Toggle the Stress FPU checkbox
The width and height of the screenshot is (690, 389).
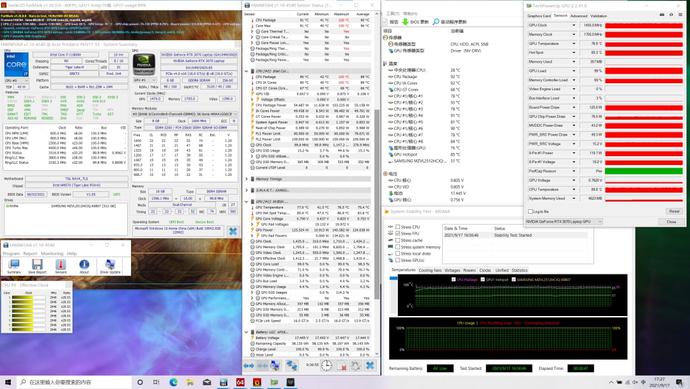pos(397,234)
